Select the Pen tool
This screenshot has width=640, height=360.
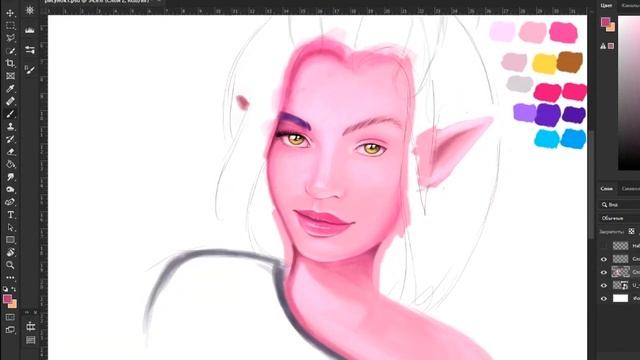tap(10, 202)
